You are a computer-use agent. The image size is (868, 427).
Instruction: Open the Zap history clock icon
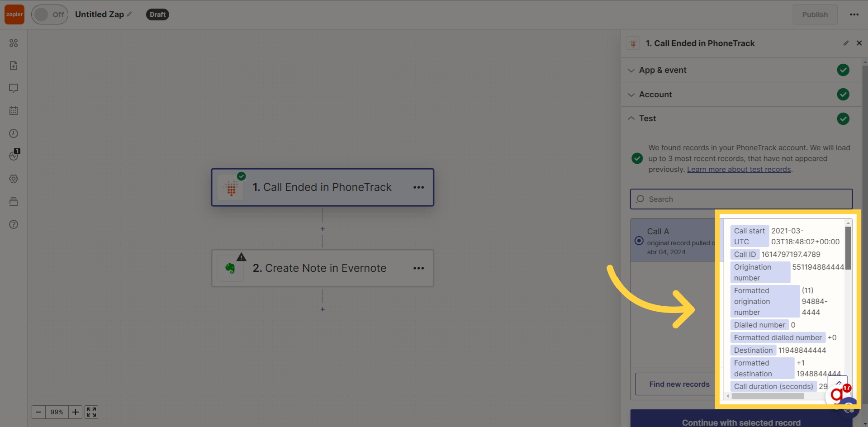point(14,133)
